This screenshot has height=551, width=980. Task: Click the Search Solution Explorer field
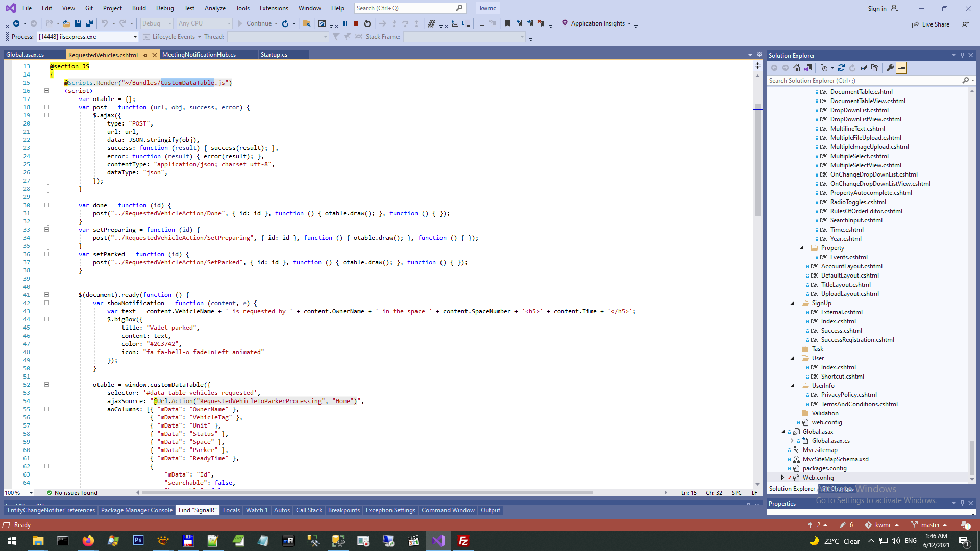tap(864, 81)
